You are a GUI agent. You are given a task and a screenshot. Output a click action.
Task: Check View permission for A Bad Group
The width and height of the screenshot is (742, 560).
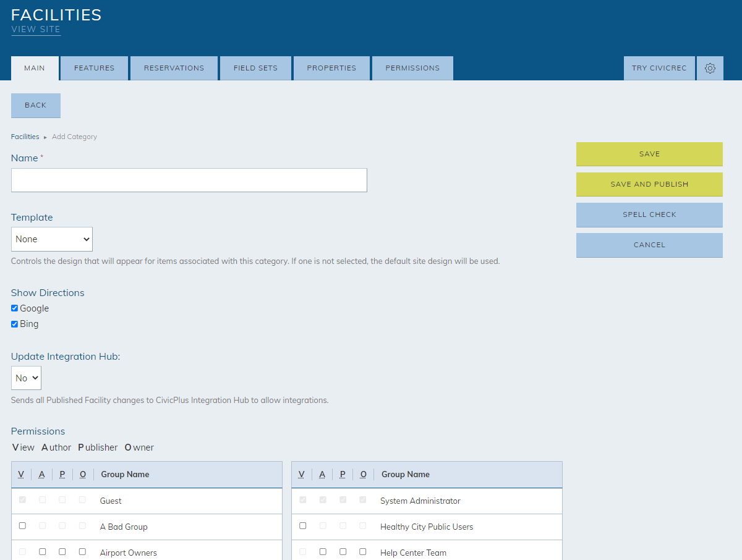22,526
